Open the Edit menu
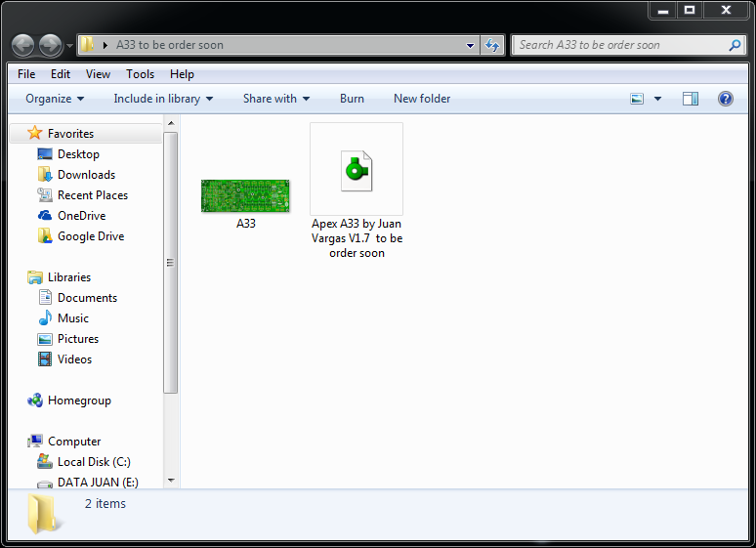 click(x=61, y=74)
